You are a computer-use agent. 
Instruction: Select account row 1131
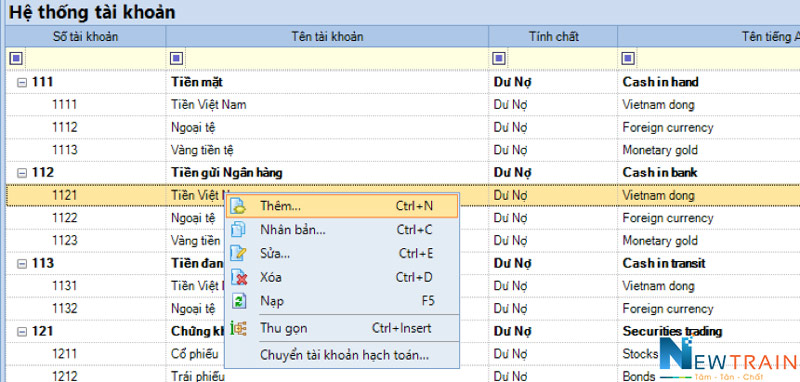[403, 286]
